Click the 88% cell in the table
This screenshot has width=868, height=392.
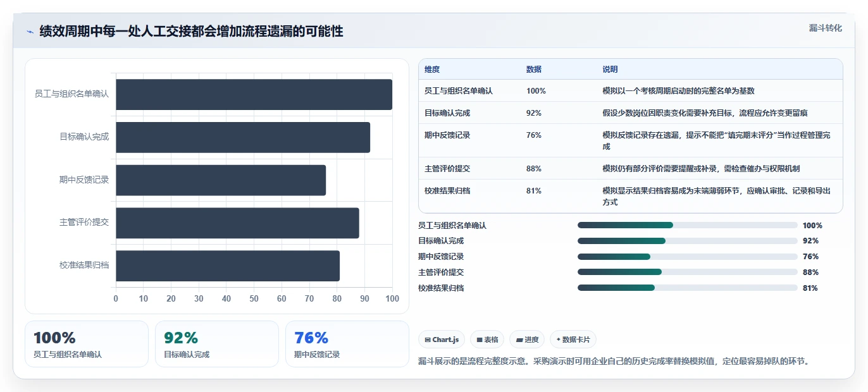534,168
